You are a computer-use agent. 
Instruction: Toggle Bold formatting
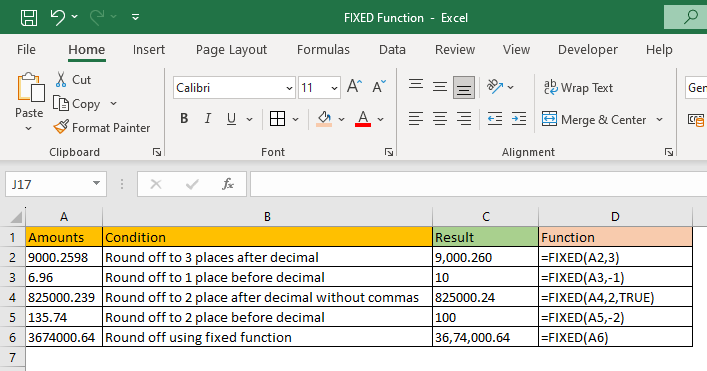coord(184,119)
